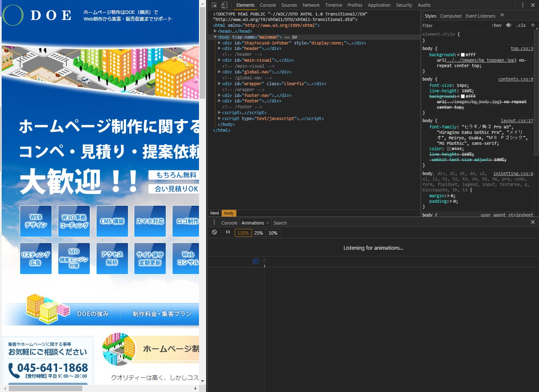Image resolution: width=539 pixels, height=392 pixels.
Task: Click the スマホ対応 service tile
Action: coord(150,221)
